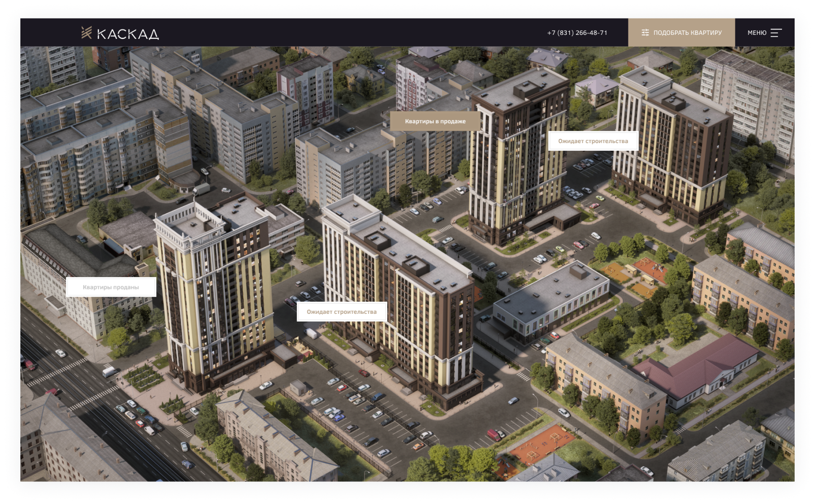Screen dimensions: 815x504
Task: Click the filter sliders icon in the header
Action: click(645, 33)
